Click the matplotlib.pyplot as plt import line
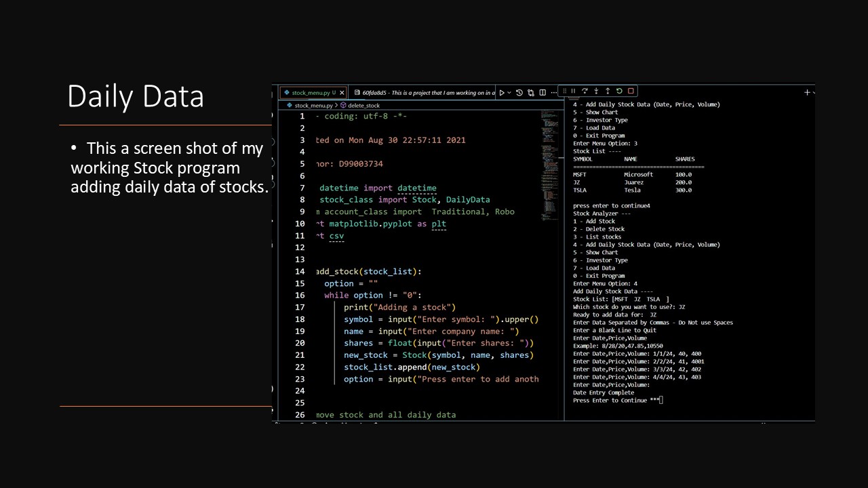 (381, 224)
